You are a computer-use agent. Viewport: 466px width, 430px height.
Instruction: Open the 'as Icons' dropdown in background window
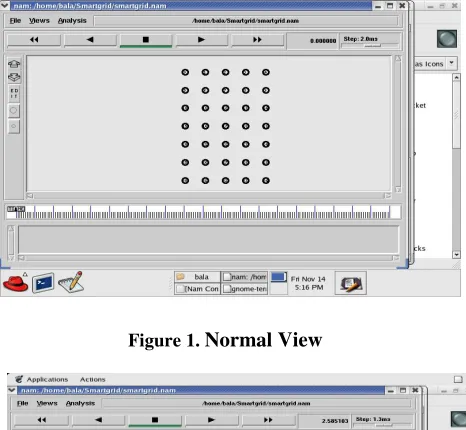[452, 63]
